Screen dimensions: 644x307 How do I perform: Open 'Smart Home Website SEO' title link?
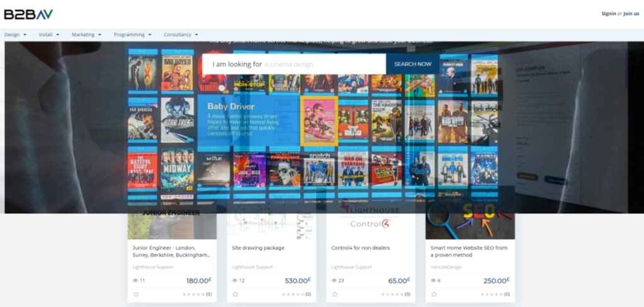click(469, 252)
